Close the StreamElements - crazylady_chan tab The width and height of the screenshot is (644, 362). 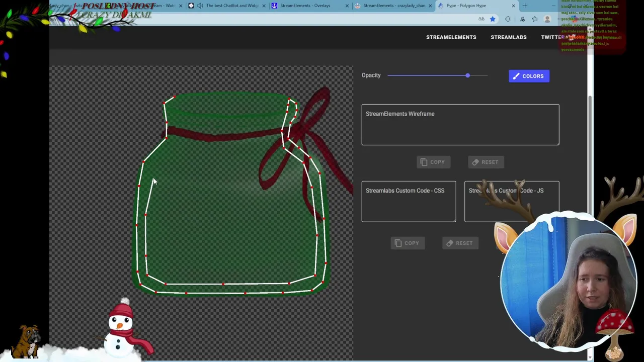point(430,6)
